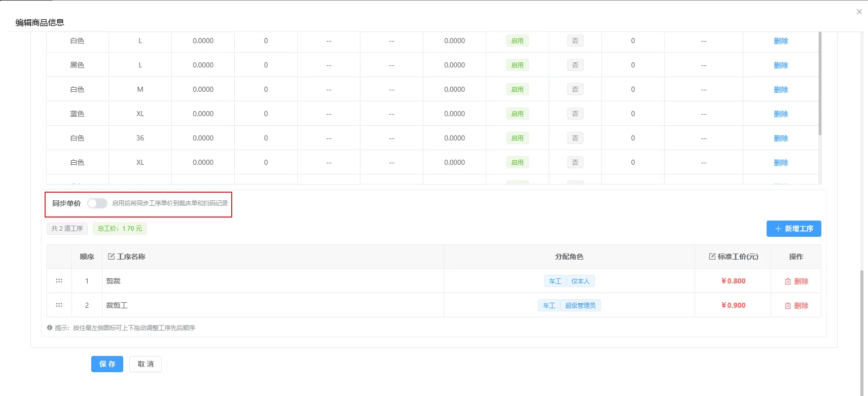
Task: Click the ¥0.900 standard price of 裁剪工
Action: point(733,305)
